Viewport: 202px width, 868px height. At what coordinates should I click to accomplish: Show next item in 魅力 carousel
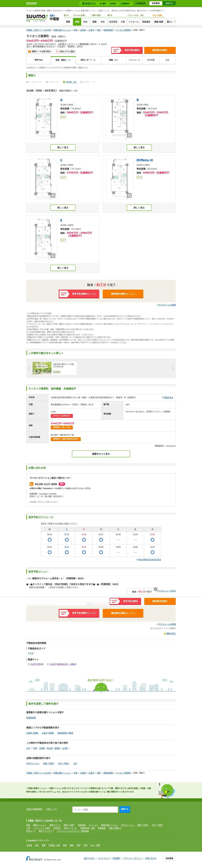(173, 368)
